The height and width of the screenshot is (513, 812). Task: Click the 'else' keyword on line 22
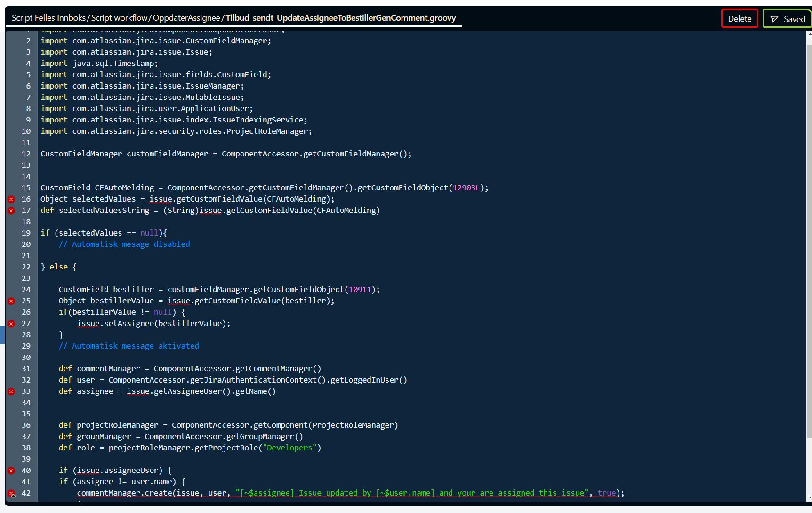(x=59, y=267)
